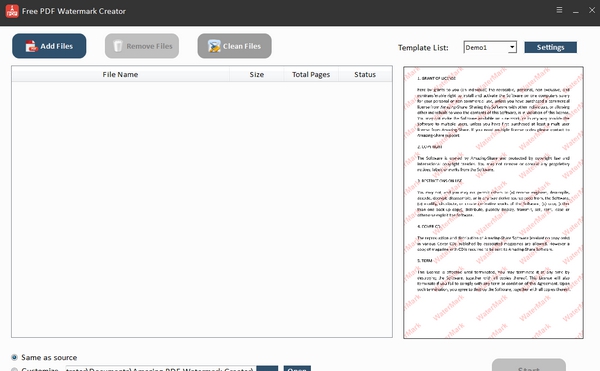Screen dimensions: 600x371
Task: Minimize the Watermark Creator window
Action: tap(576, 10)
